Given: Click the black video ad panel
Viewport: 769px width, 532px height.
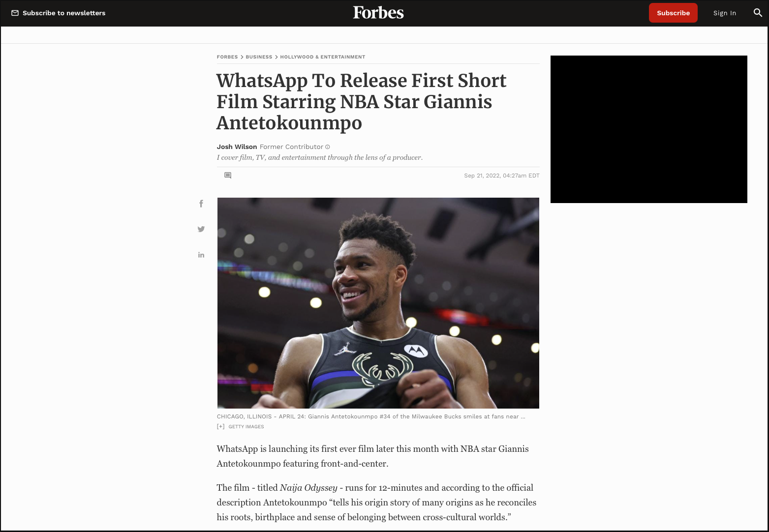Looking at the screenshot, I should (x=649, y=129).
